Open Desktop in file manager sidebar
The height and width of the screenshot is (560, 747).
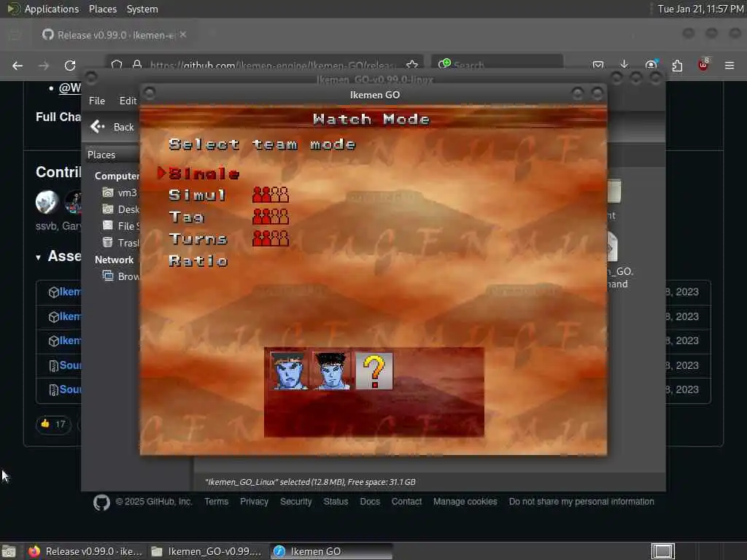[120, 209]
